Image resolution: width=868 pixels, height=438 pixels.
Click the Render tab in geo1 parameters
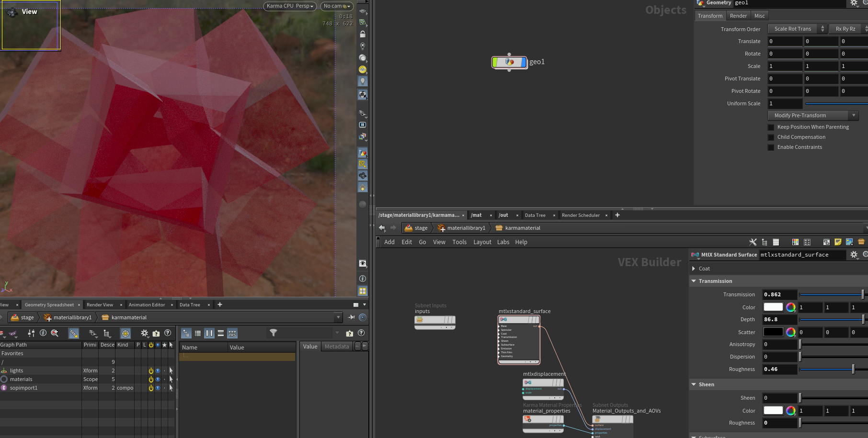pyautogui.click(x=738, y=16)
